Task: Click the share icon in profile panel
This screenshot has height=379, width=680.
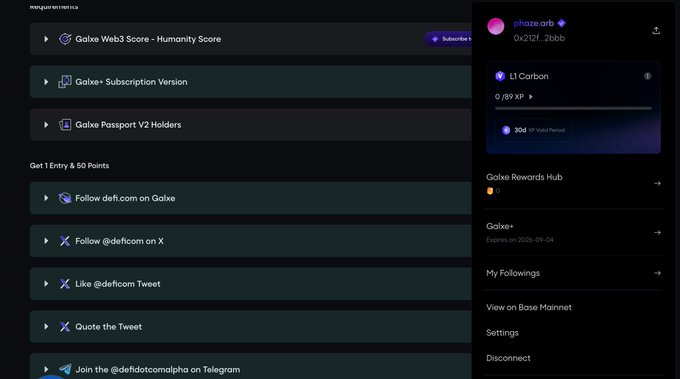Action: (x=656, y=30)
